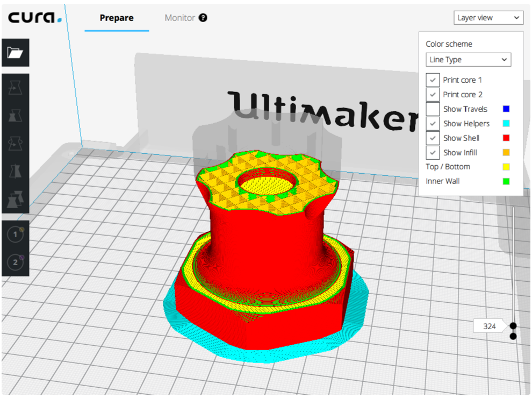The height and width of the screenshot is (398, 532).
Task: Click the Show Travels label text
Action: pyautogui.click(x=465, y=109)
